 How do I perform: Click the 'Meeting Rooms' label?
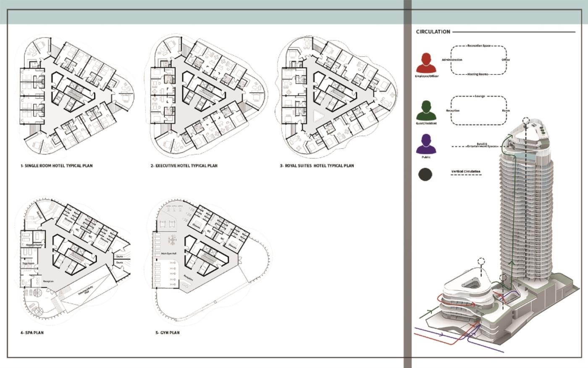tap(478, 74)
